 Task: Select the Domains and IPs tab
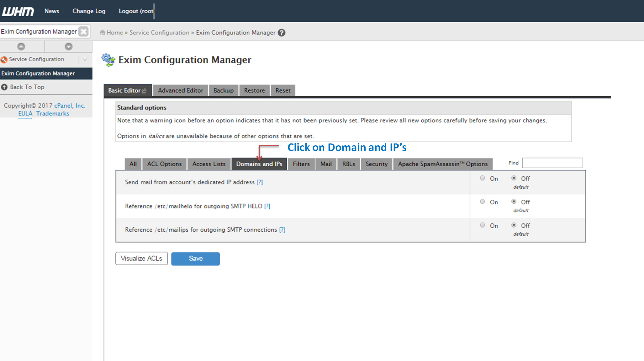(259, 164)
